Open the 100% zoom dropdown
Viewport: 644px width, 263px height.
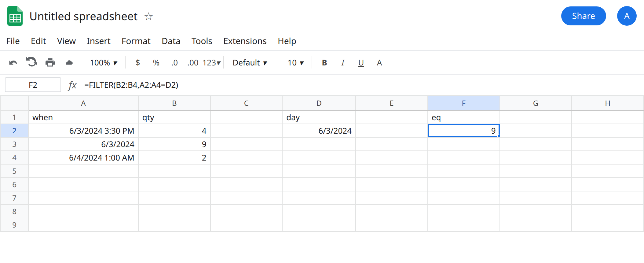pyautogui.click(x=104, y=63)
